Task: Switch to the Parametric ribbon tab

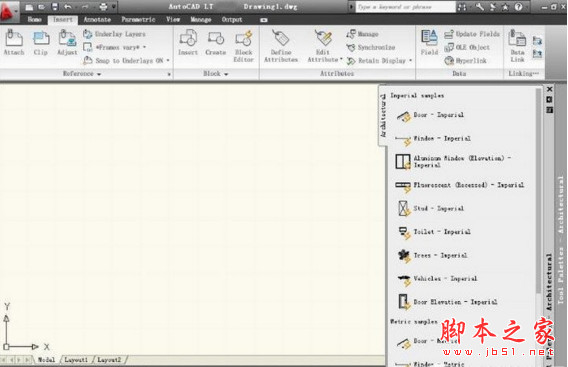Action: click(138, 20)
